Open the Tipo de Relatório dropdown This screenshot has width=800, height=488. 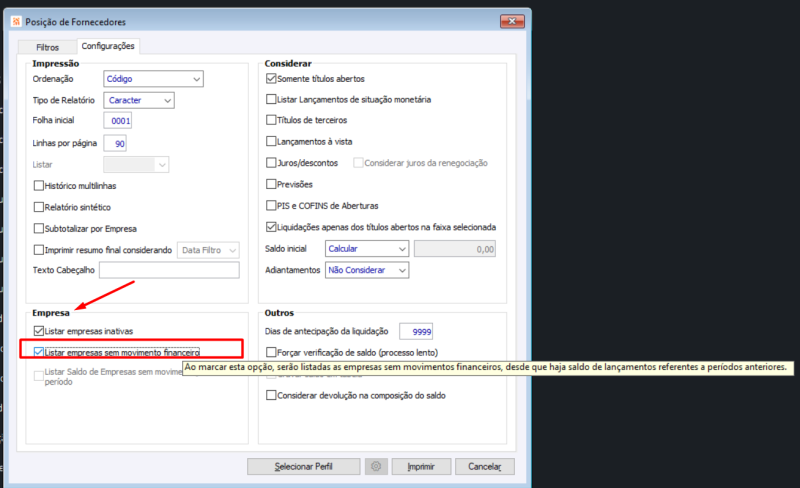point(139,100)
